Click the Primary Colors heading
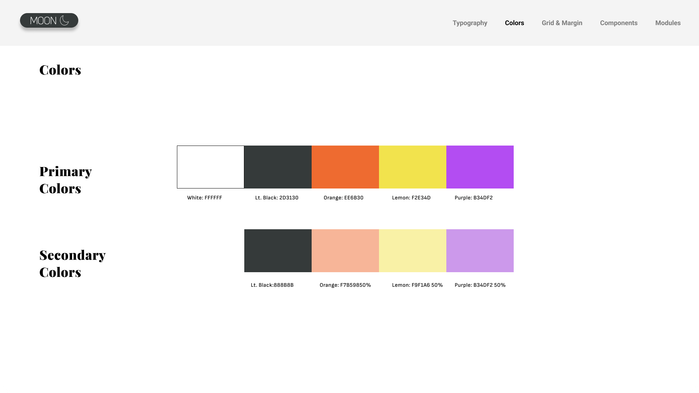Screen dimensions: 699x393 [x=66, y=180]
